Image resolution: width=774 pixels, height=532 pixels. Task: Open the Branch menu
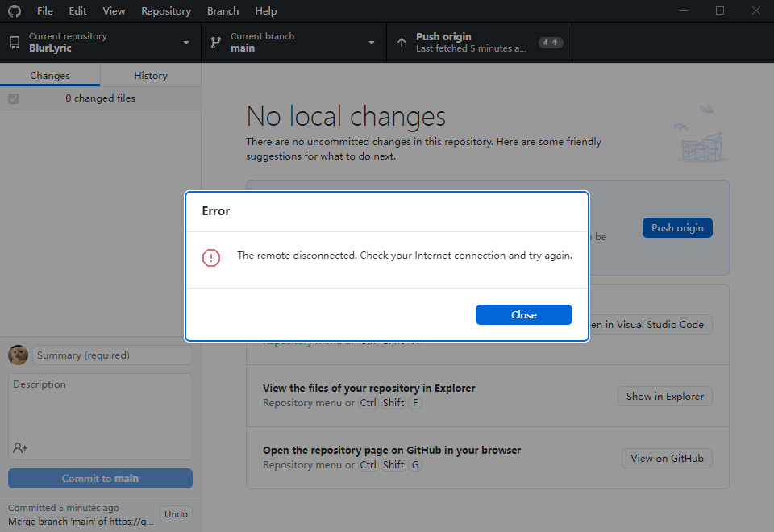pos(223,10)
